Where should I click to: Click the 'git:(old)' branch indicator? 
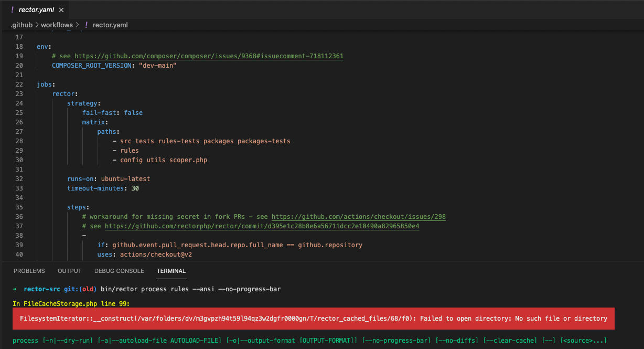81,289
